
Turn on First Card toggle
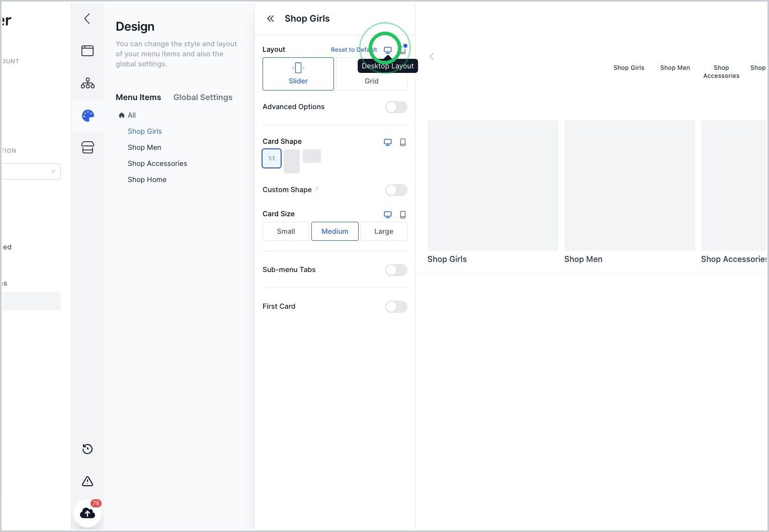point(396,307)
